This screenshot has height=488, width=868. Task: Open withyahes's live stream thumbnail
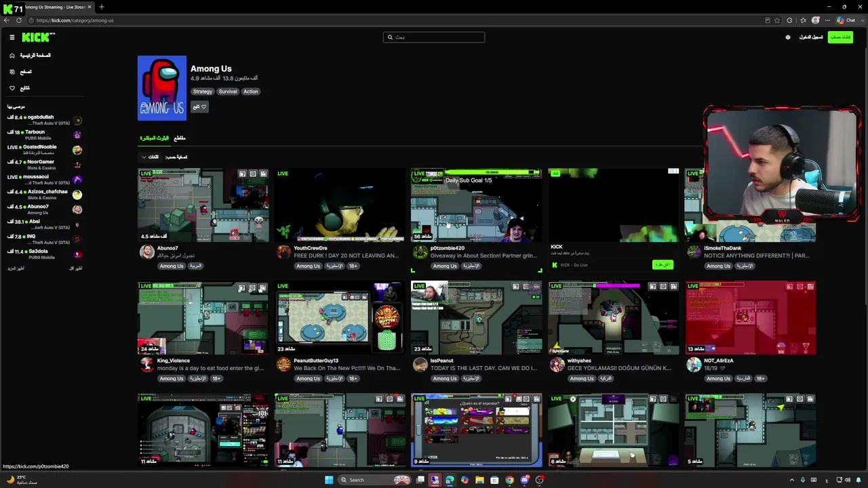[x=614, y=318]
